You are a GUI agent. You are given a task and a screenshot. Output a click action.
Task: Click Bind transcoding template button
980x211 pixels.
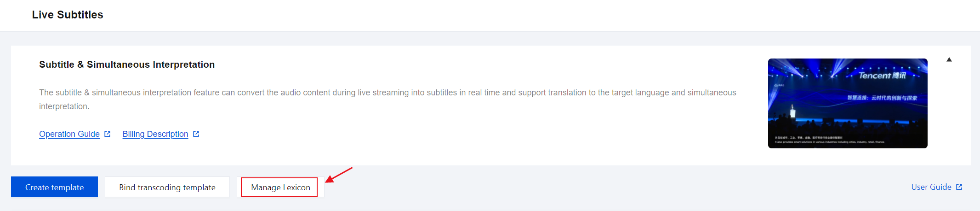tap(167, 187)
